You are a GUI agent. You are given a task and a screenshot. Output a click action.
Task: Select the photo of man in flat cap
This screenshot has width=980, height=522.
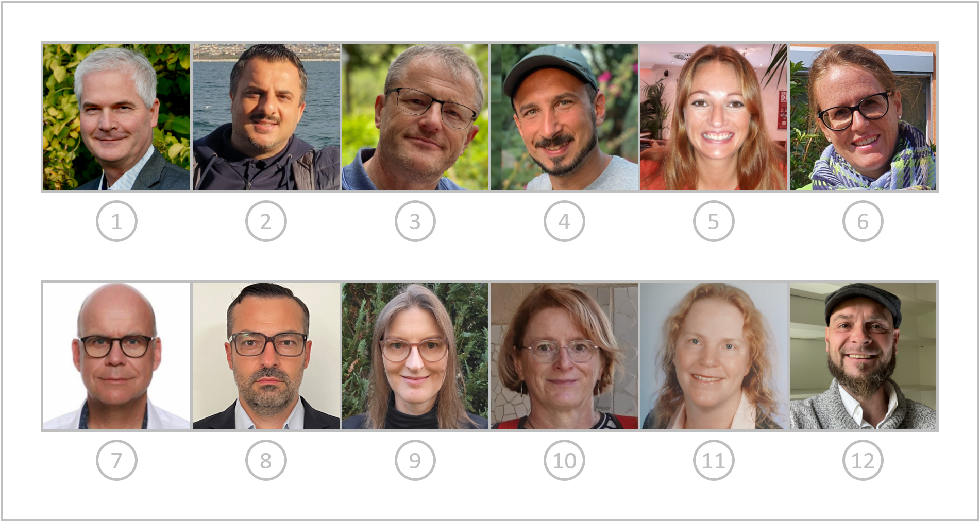tap(863, 356)
